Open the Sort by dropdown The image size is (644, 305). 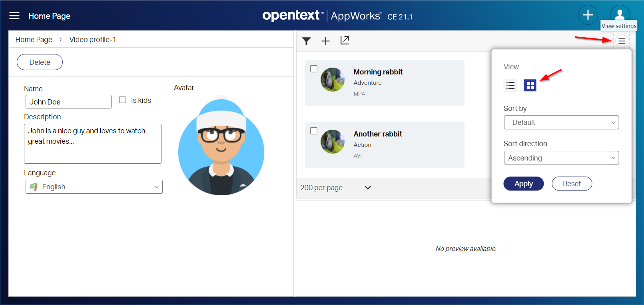561,122
